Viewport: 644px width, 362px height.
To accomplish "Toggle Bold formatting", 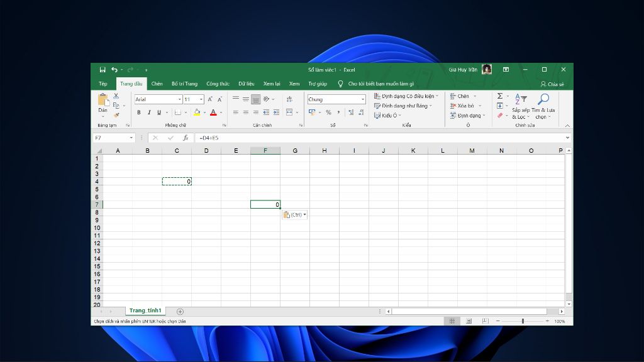I will (139, 112).
